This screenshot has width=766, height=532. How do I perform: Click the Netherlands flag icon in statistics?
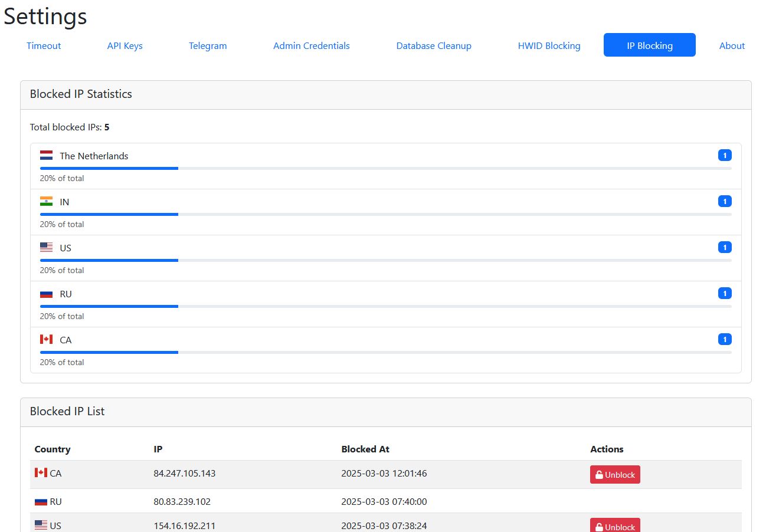click(46, 156)
